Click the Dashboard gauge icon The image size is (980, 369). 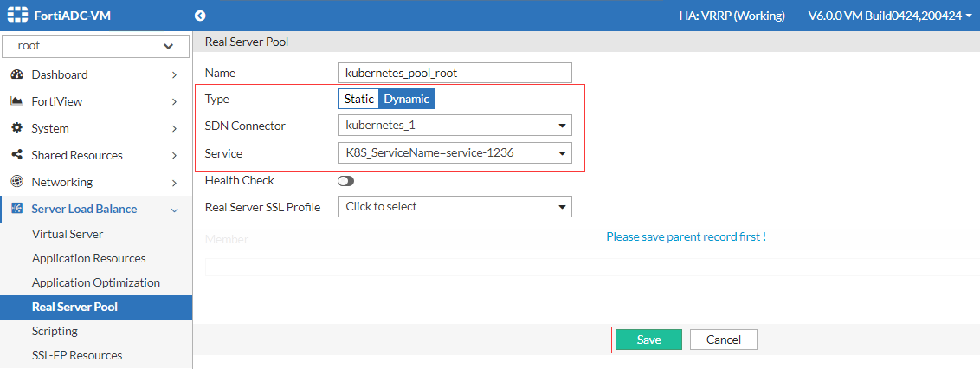coord(16,74)
